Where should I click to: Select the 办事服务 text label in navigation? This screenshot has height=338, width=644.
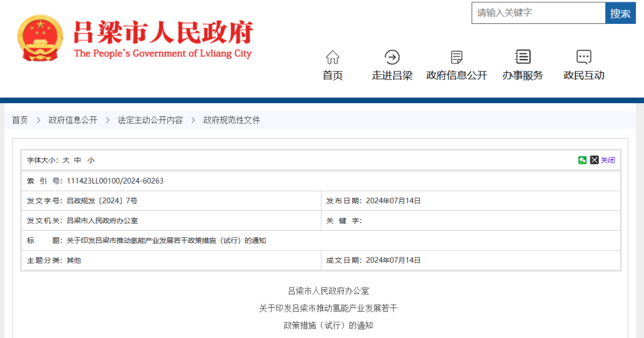click(523, 76)
